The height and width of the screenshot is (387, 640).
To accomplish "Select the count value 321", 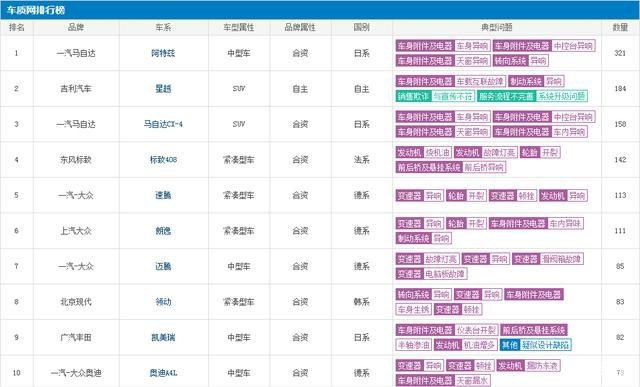I will coord(620,53).
